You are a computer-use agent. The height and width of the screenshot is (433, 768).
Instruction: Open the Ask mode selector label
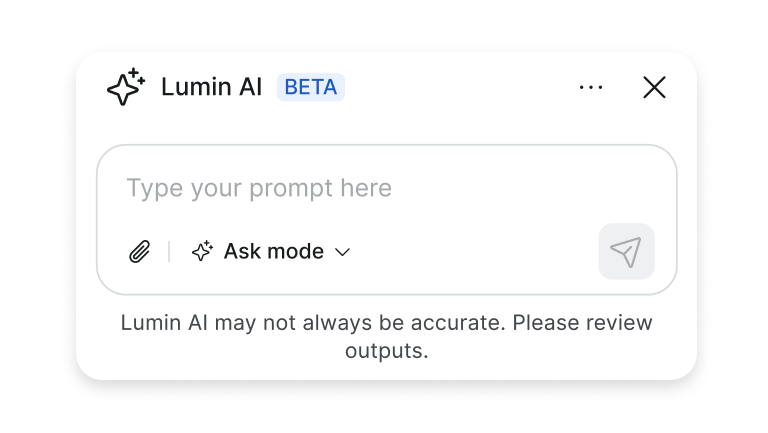pos(273,252)
